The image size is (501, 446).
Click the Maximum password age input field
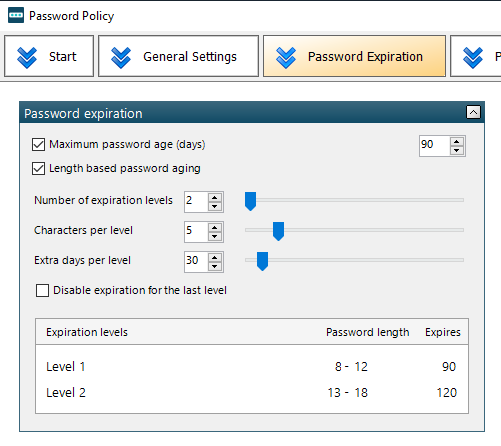[x=434, y=146]
